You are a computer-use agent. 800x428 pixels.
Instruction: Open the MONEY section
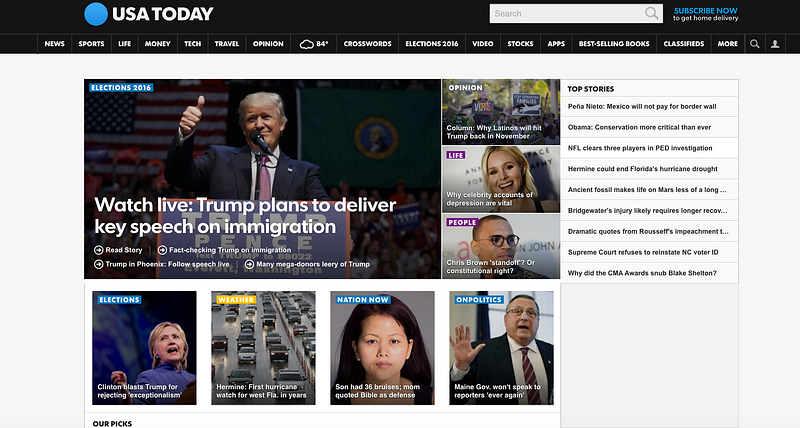pyautogui.click(x=158, y=44)
